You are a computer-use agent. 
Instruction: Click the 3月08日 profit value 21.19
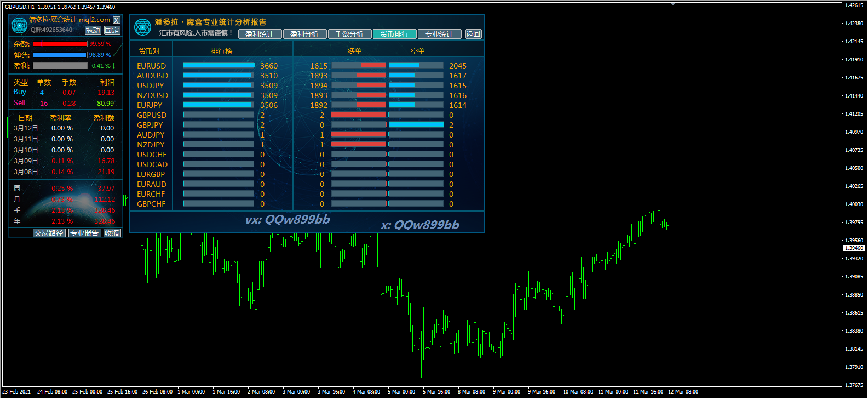point(106,172)
